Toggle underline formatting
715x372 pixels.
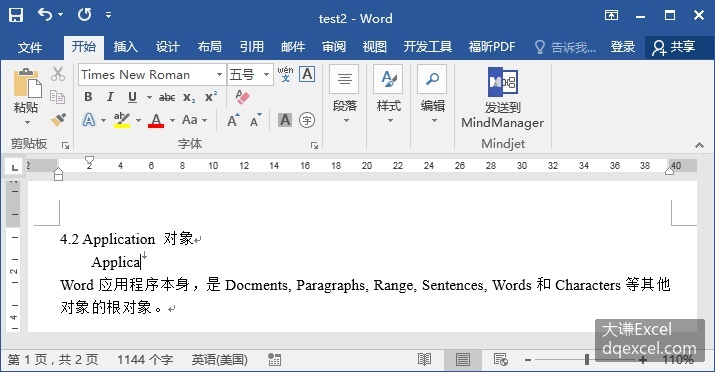tap(132, 97)
